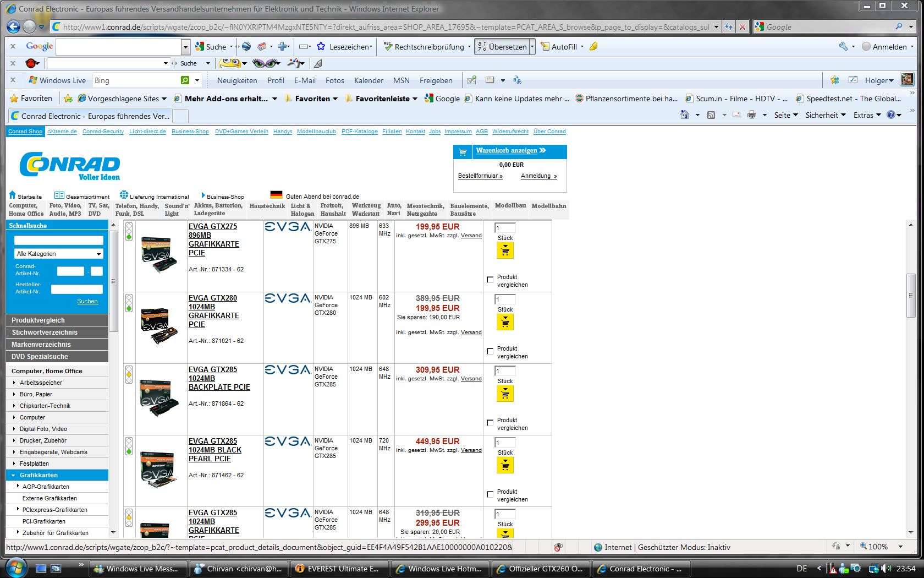Open the popup blocker status icon
Viewport: 924px width, 578px height.
(559, 547)
